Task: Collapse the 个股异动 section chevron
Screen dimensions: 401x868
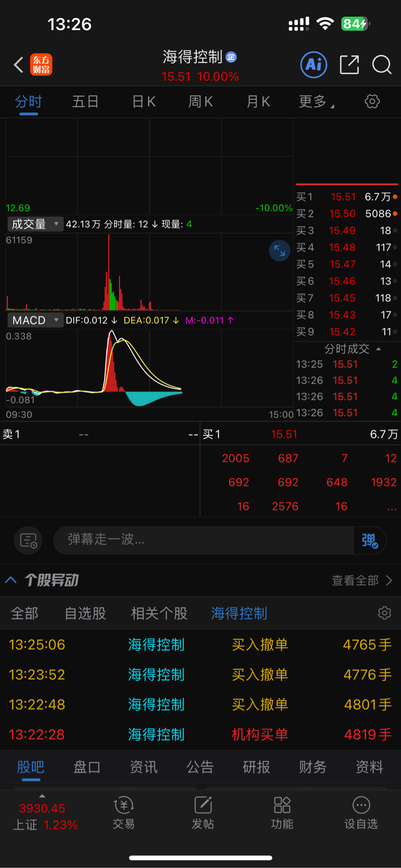Action: (11, 580)
